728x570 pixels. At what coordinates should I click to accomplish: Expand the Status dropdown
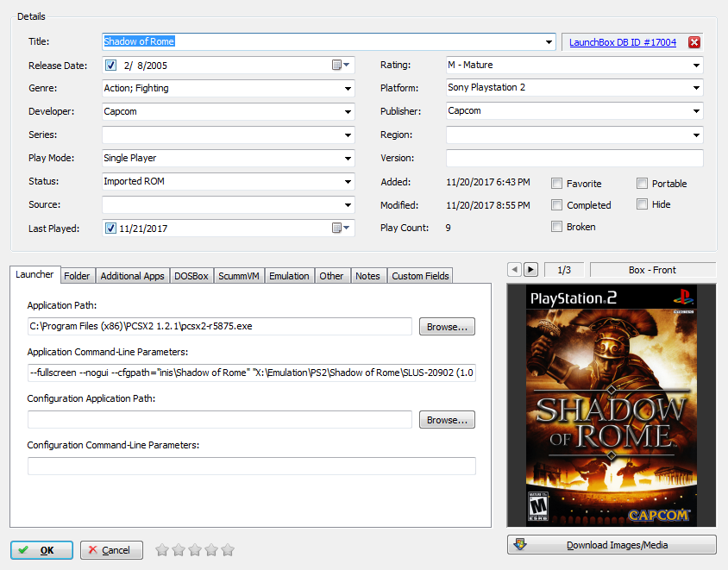click(348, 181)
